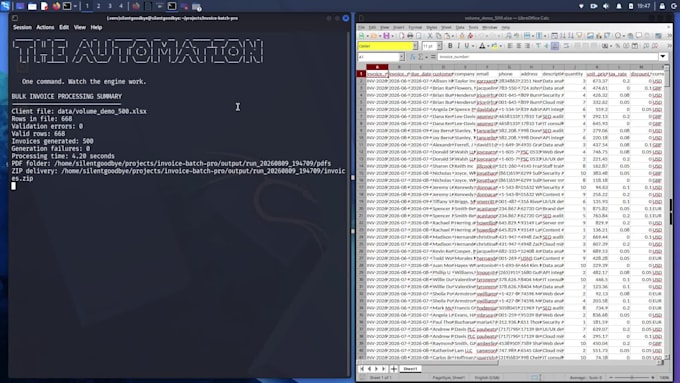Toggle Align Right in Calc toolbar
680x383 pixels.
(x=527, y=46)
